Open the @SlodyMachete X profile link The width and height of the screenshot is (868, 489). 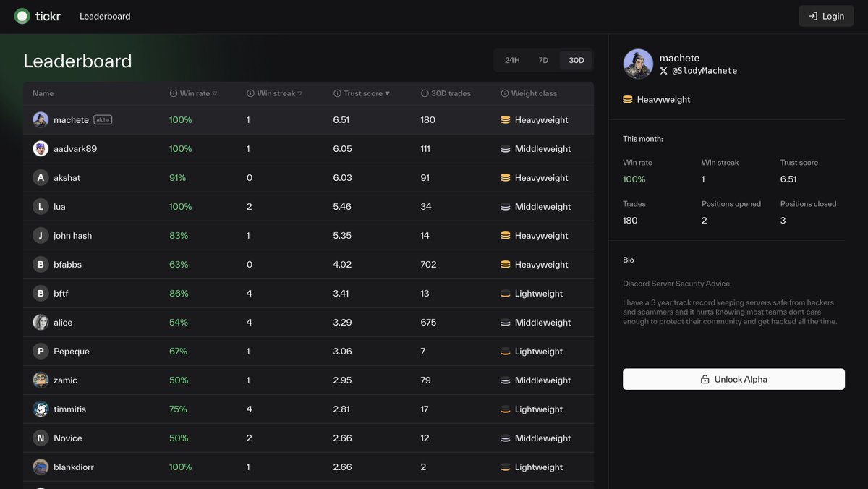(705, 71)
